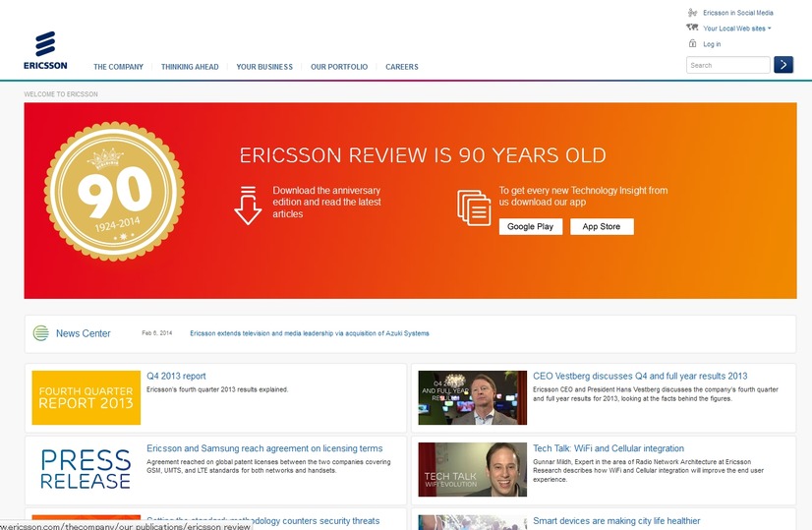Open CEO Vestberg discusses Q4 results link
The height and width of the screenshot is (530, 812).
[x=640, y=377]
